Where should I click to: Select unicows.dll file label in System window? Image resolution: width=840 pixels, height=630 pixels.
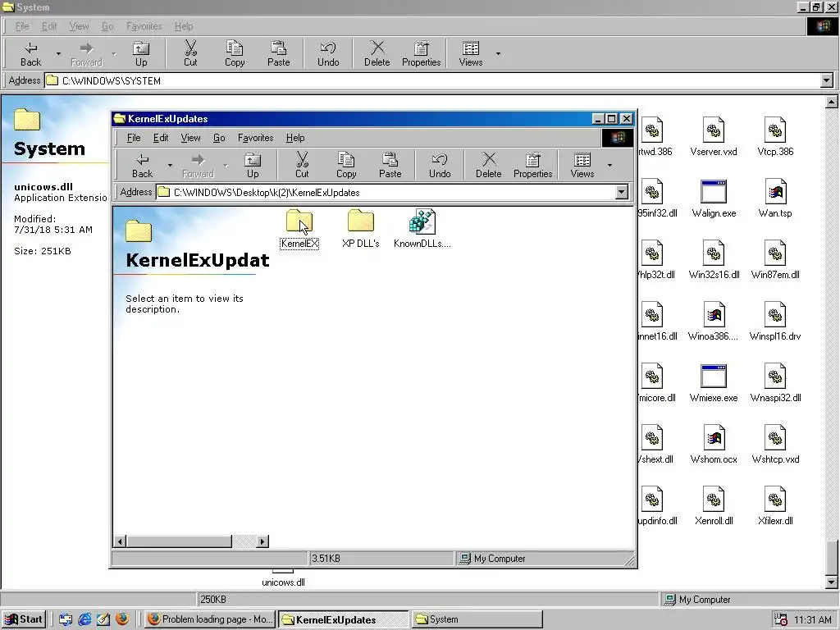(x=283, y=582)
